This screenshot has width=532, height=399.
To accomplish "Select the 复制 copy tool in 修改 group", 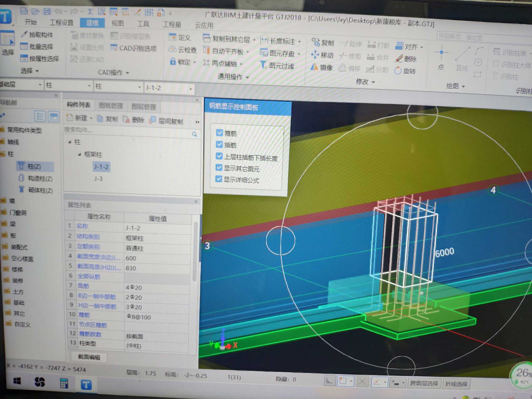I will click(x=323, y=42).
